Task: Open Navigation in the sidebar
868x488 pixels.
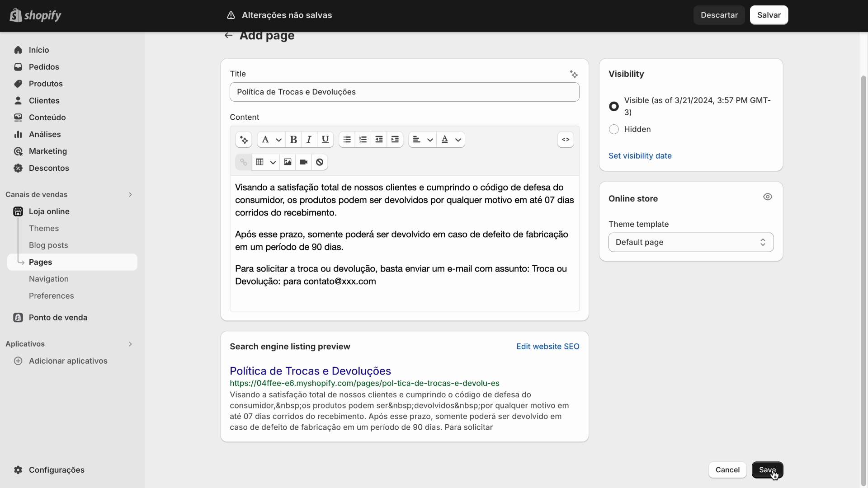Action: pos(49,279)
